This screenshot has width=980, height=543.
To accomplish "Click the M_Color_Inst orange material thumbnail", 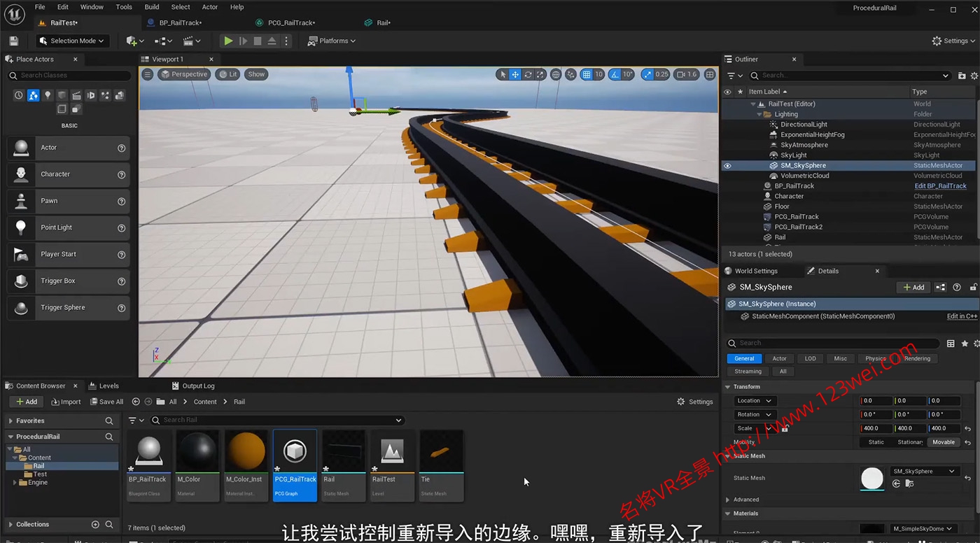I will (246, 451).
